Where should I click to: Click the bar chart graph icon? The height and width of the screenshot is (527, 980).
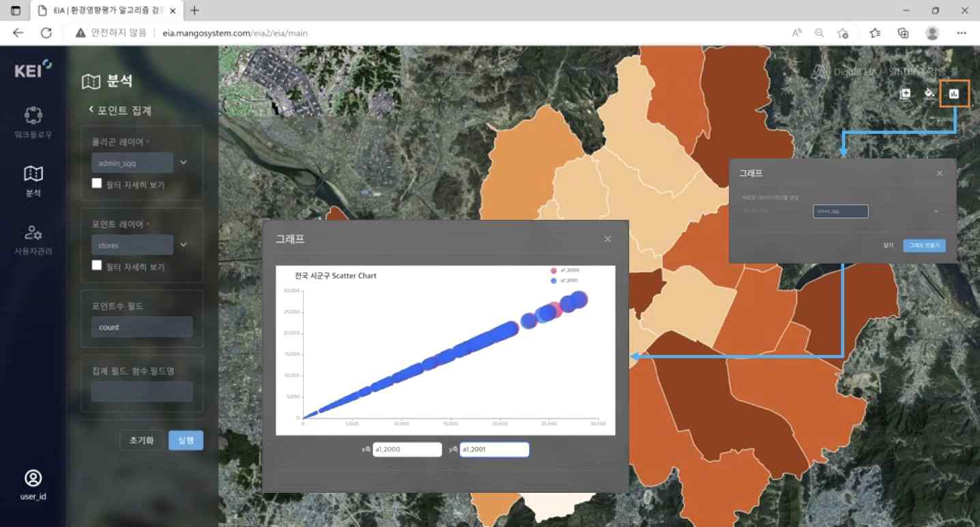tap(954, 94)
